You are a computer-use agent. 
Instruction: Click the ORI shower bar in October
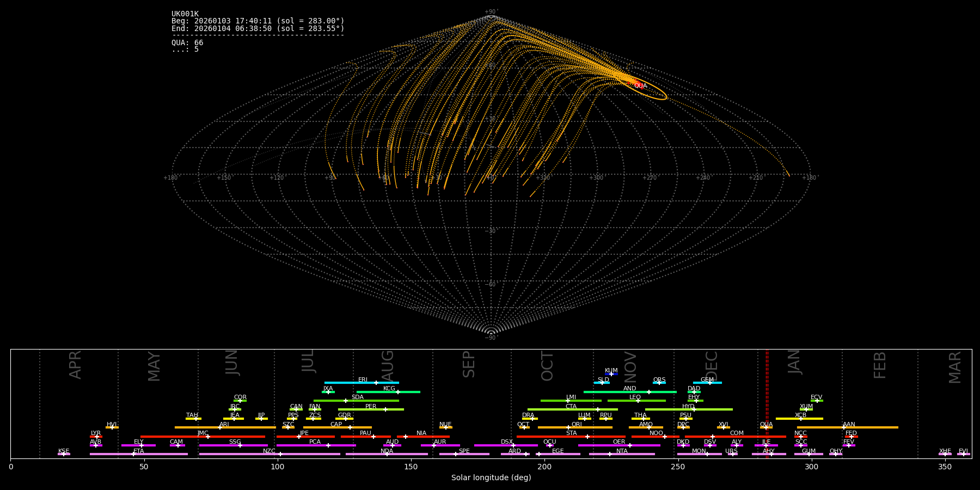pos(575,427)
